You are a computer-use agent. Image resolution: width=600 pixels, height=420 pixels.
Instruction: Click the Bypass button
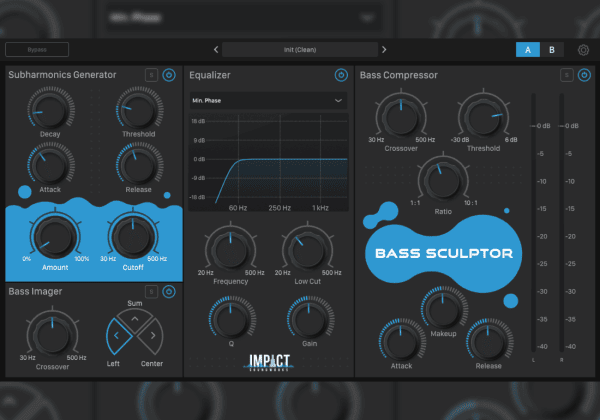point(37,50)
